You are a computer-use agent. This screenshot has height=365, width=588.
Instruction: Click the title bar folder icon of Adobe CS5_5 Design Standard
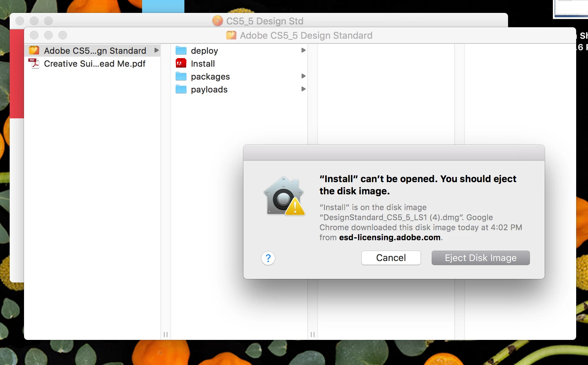point(231,35)
